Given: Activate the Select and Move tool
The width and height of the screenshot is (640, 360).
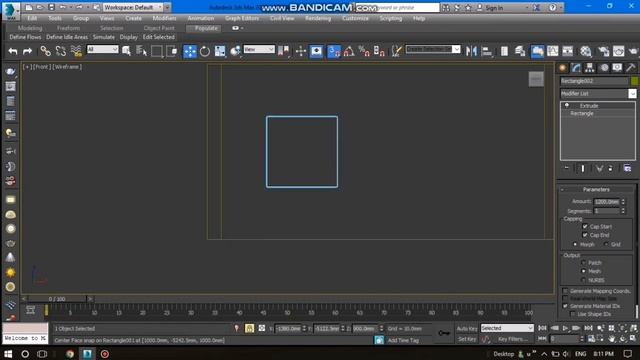Looking at the screenshot, I should 190,51.
